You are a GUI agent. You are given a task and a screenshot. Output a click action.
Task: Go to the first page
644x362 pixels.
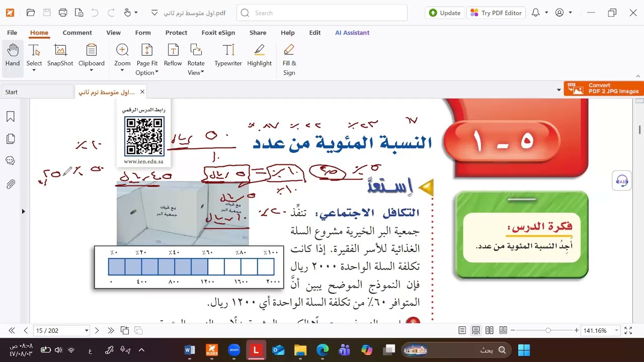(x=11, y=330)
